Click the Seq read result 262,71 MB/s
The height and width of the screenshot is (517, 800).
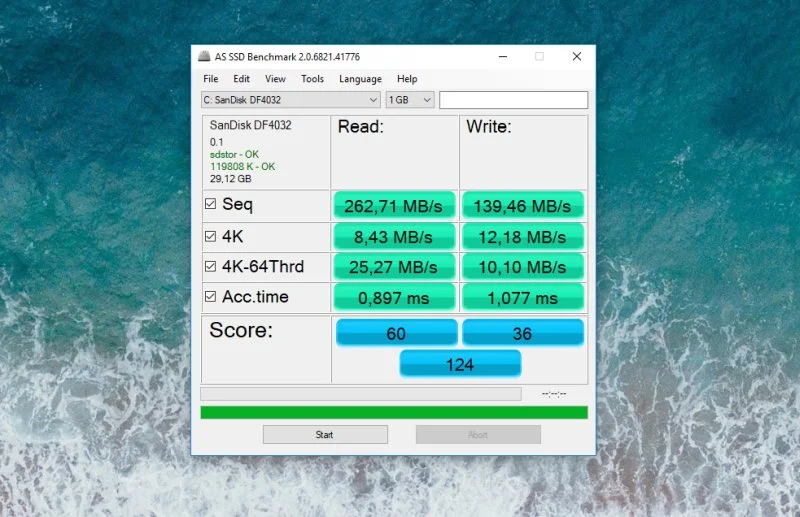(x=394, y=206)
